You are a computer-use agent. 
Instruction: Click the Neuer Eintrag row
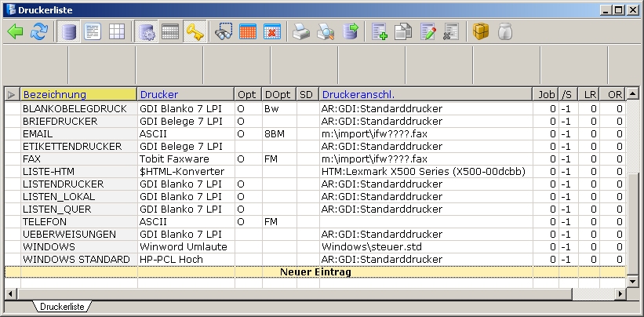[315, 272]
